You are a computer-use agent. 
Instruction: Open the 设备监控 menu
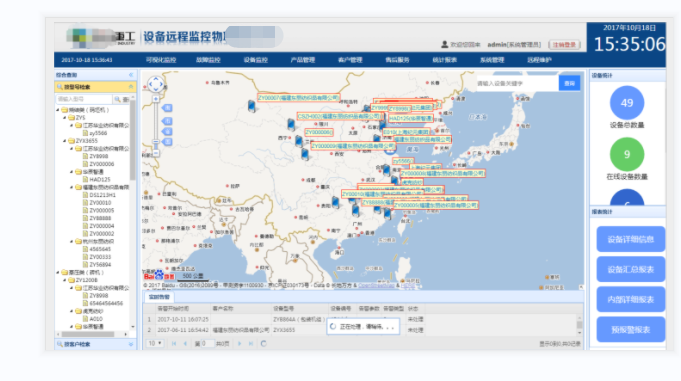[255, 60]
